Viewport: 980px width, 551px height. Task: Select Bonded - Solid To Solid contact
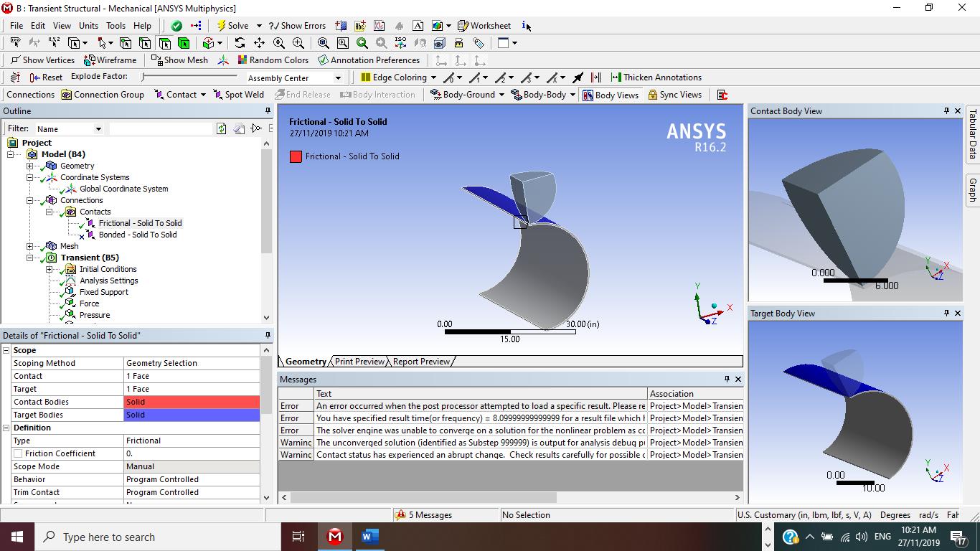tap(138, 235)
